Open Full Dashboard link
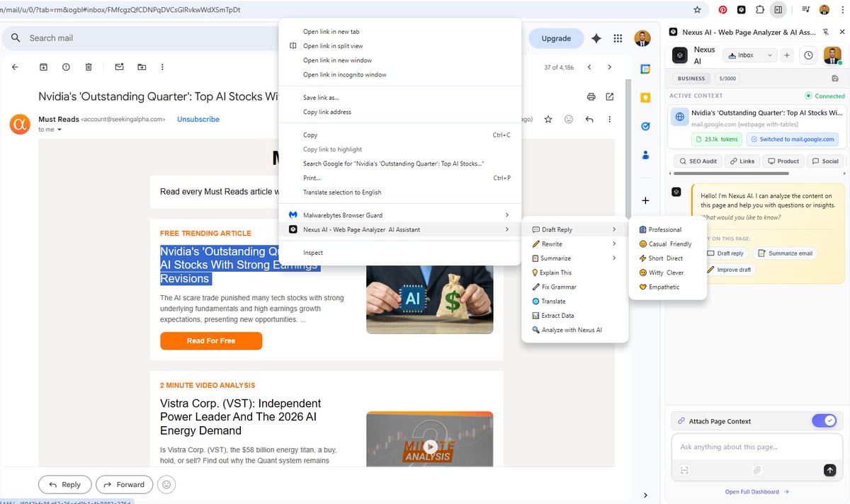This screenshot has width=850, height=504. pyautogui.click(x=757, y=492)
